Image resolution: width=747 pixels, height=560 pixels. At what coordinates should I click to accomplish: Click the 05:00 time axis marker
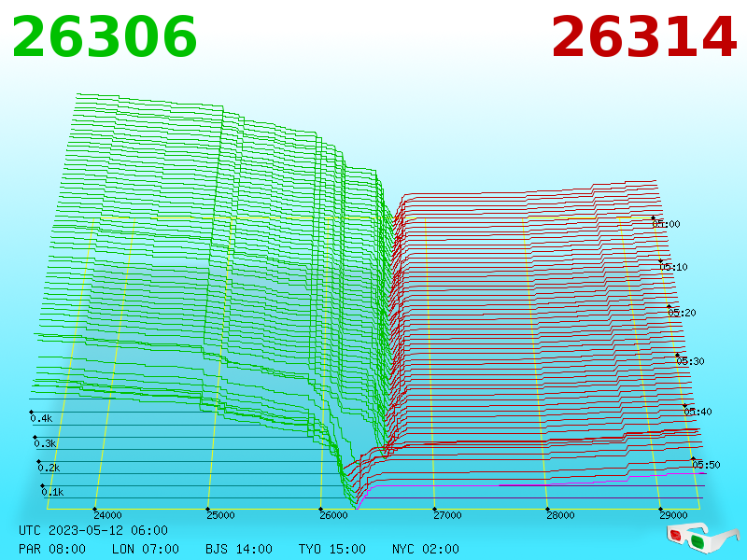click(666, 223)
